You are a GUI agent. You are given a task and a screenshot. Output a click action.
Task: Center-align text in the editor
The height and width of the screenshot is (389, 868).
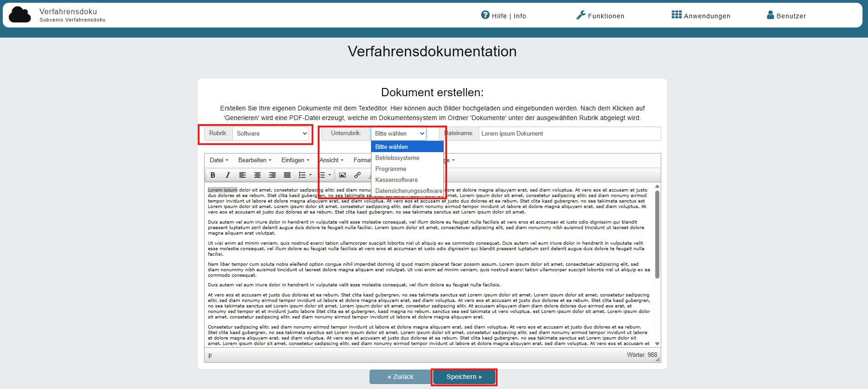[258, 175]
